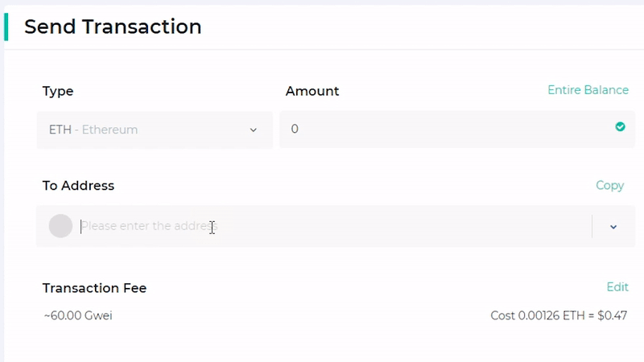The image size is (644, 362).
Task: Use the Entire Balance link
Action: coord(588,90)
